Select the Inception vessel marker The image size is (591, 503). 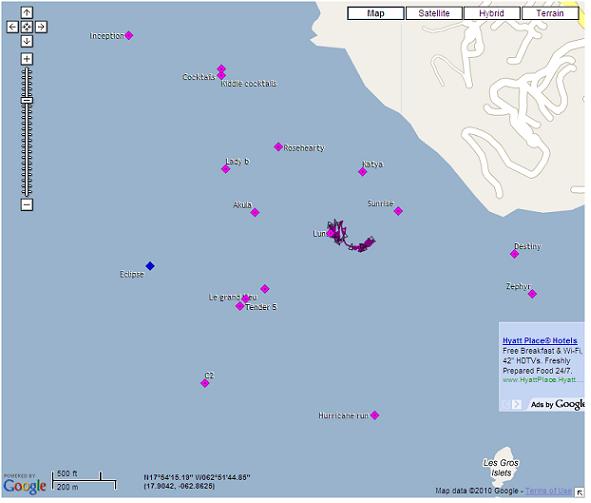pos(129,35)
